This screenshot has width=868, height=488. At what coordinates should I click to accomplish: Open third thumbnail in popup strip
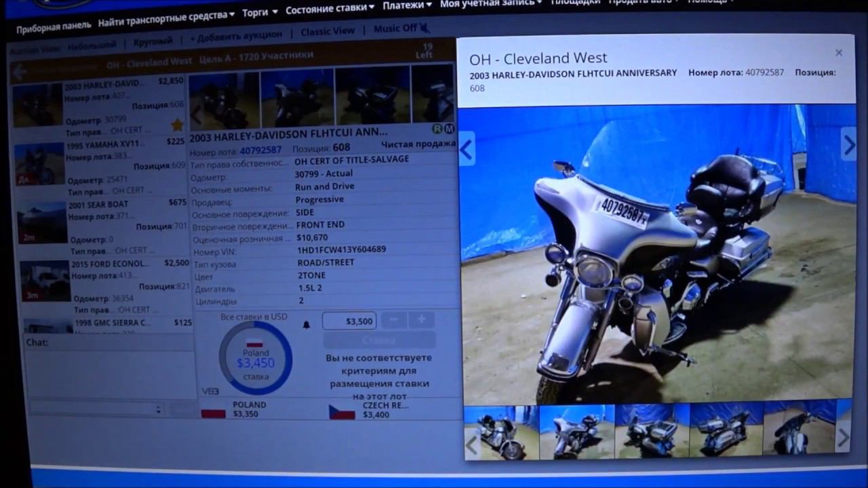[x=652, y=430]
